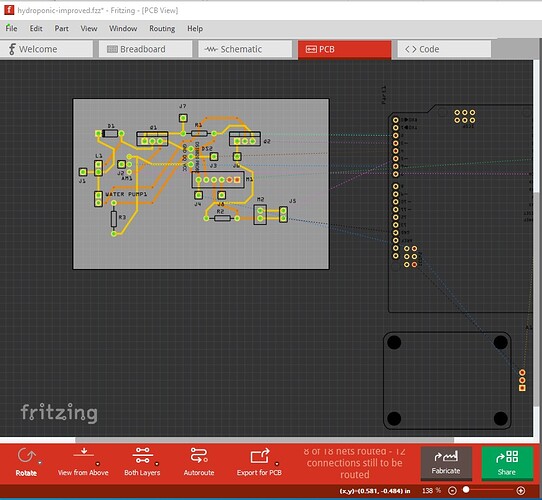Viewport: 542px width, 500px height.
Task: Open the View menu
Action: pos(89,28)
